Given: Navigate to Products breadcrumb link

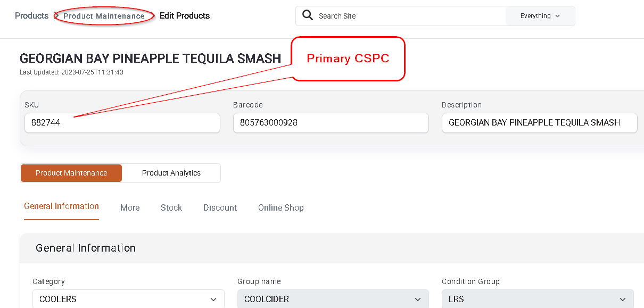Looking at the screenshot, I should 31,16.
